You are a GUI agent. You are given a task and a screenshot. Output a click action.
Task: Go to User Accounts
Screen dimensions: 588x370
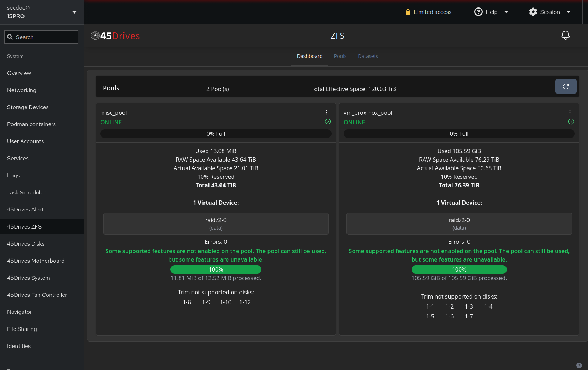tap(42, 141)
